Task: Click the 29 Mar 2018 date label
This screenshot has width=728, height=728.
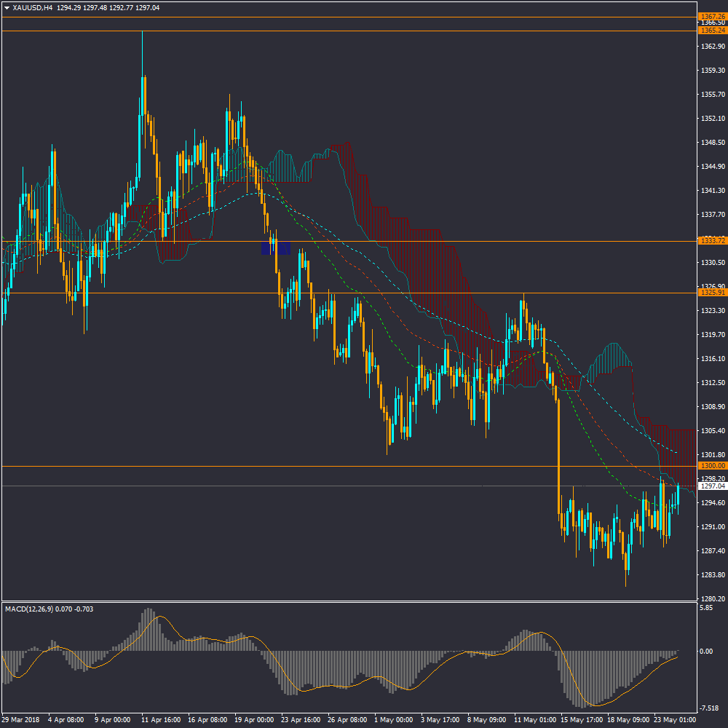Action: [x=21, y=719]
